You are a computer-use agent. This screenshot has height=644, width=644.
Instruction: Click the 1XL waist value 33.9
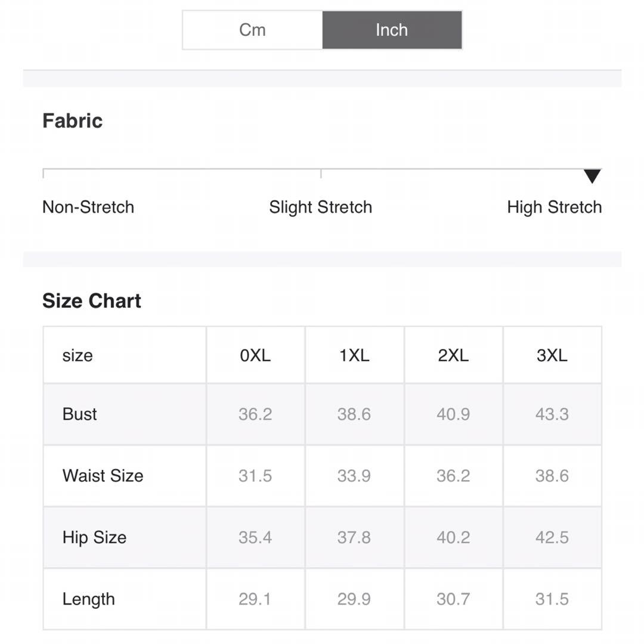[354, 476]
